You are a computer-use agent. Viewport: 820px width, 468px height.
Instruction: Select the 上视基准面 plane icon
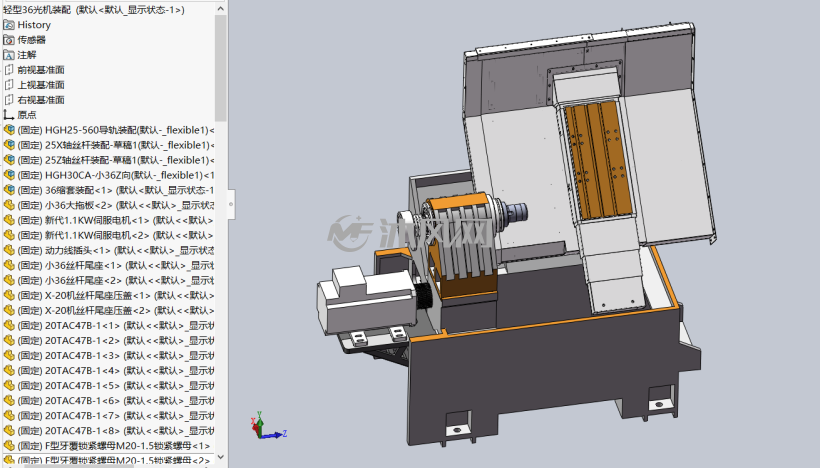[x=8, y=85]
